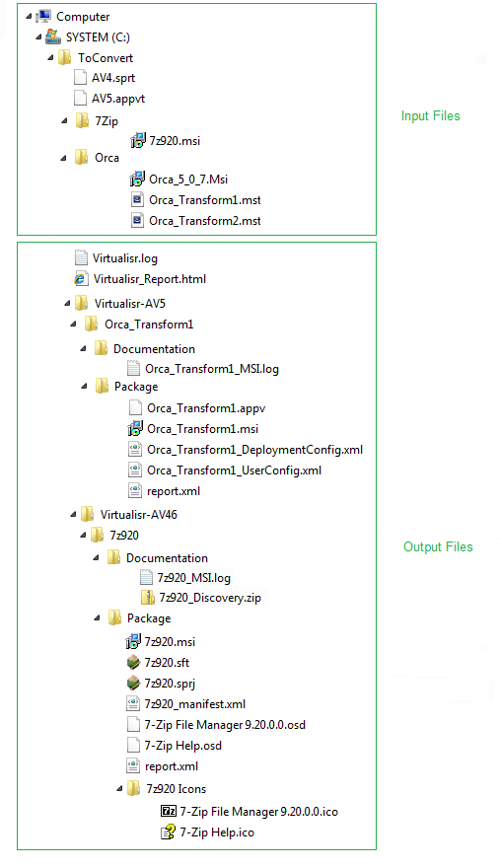
Task: Collapse the 7z920 Icons folder arrow
Action: coord(119,789)
